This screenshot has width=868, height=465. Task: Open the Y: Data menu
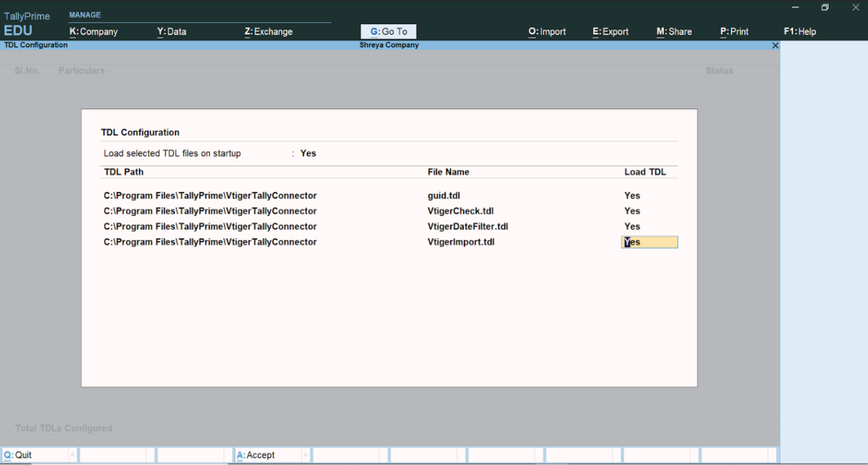(172, 31)
